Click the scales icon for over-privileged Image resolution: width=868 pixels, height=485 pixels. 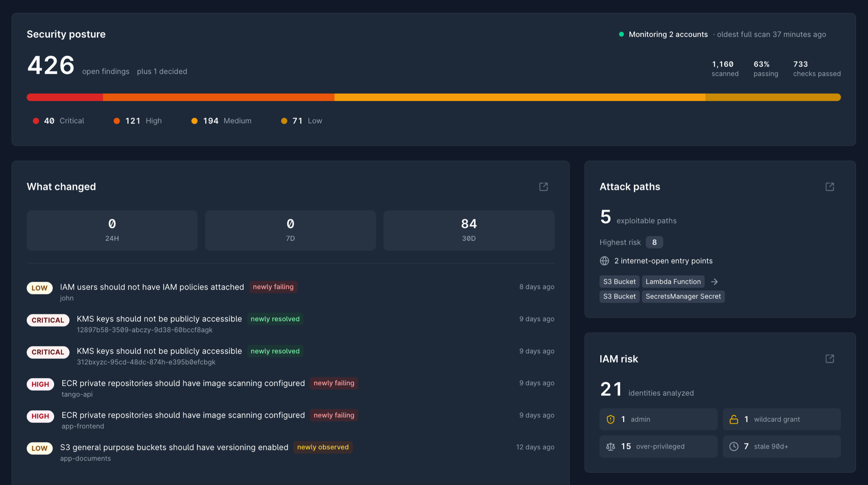pyautogui.click(x=610, y=447)
